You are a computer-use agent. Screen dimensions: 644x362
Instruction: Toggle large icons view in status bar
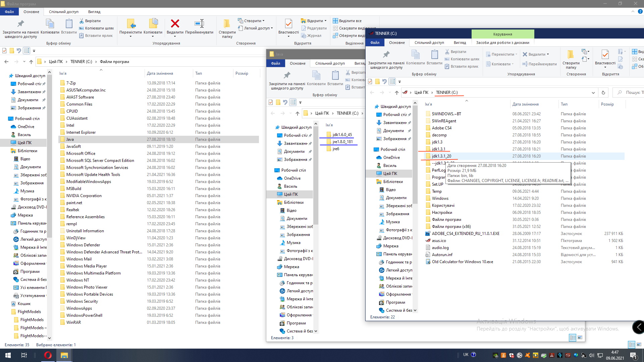click(639, 345)
